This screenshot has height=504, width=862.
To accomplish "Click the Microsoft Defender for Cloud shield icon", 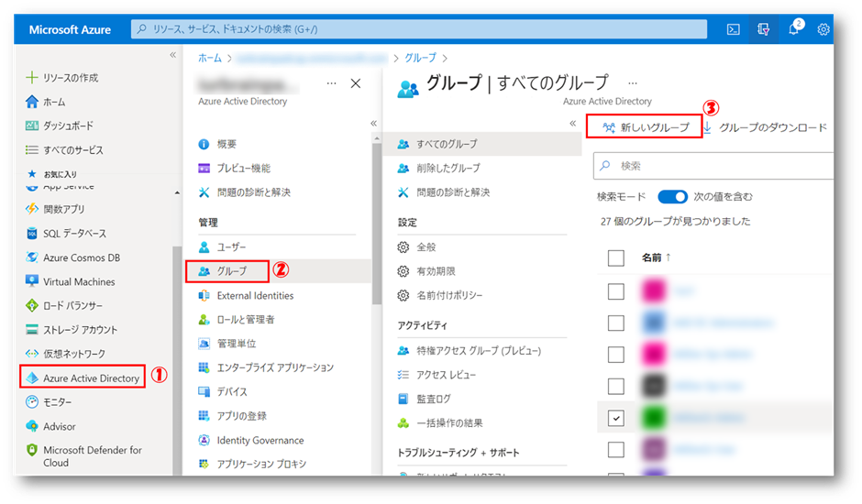I will pyautogui.click(x=32, y=450).
